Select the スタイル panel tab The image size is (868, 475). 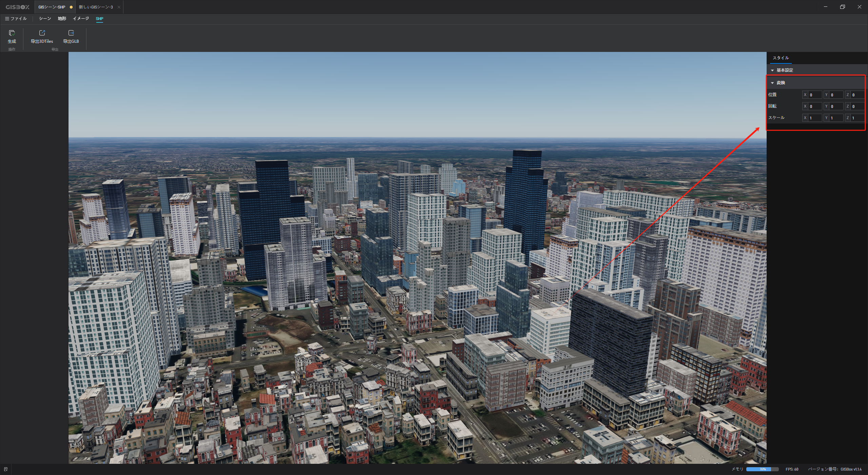[781, 58]
